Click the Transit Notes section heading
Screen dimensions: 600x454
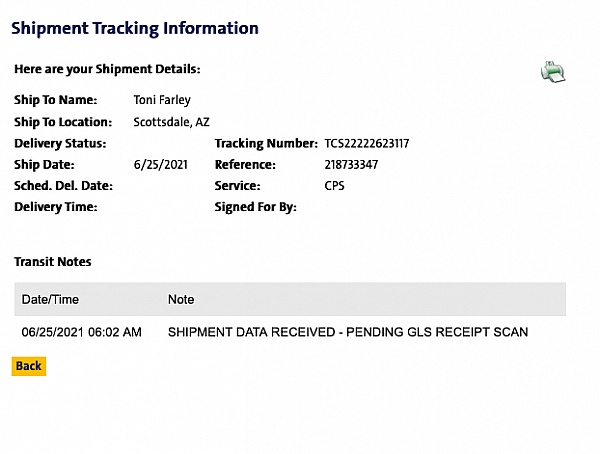click(x=53, y=262)
